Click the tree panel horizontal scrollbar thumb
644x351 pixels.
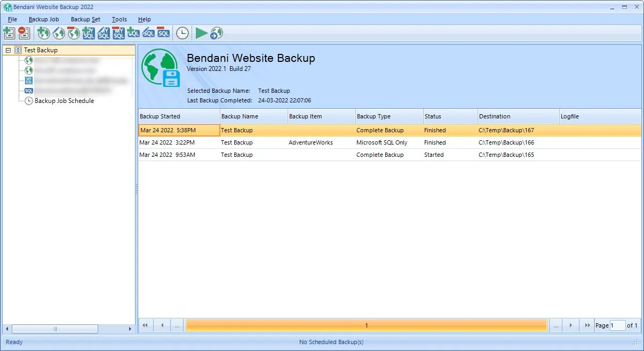coord(55,329)
